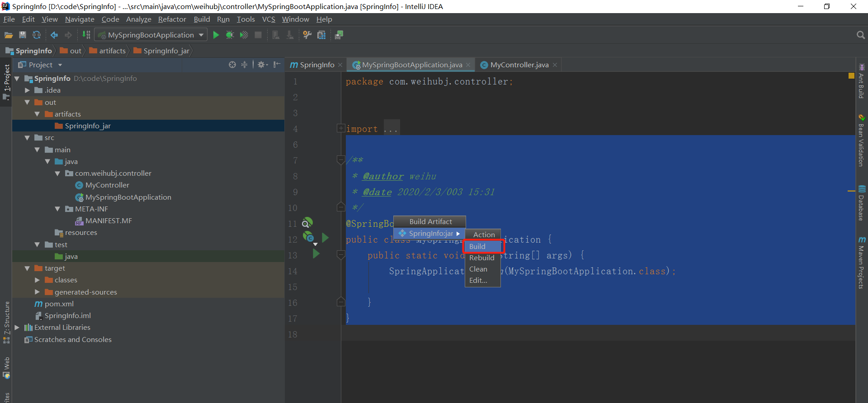Expand the folded import block on line 4
The width and height of the screenshot is (868, 403).
(341, 129)
